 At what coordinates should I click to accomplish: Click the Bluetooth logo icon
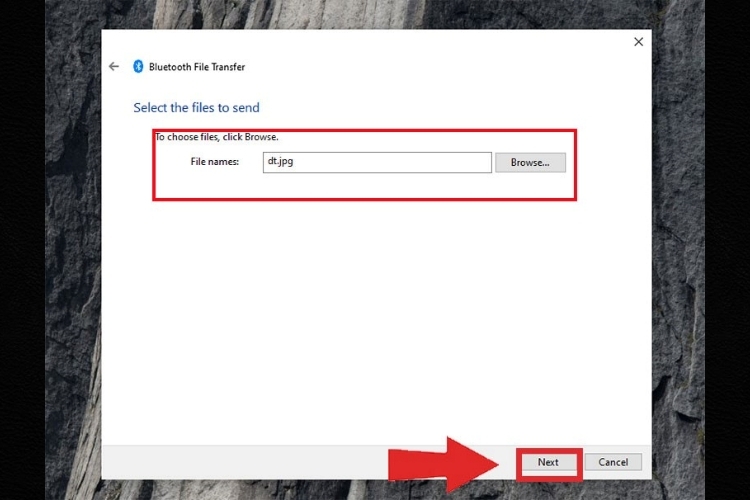point(138,67)
